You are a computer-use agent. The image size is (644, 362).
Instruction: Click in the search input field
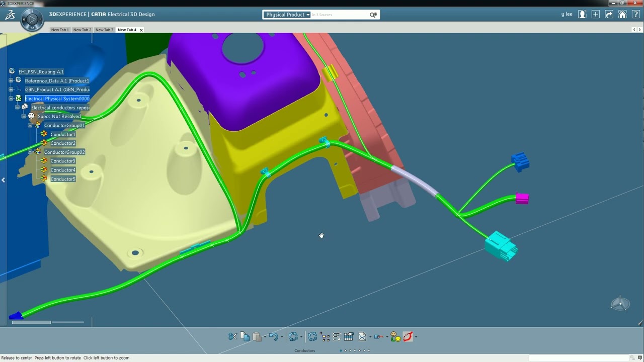pos(340,15)
